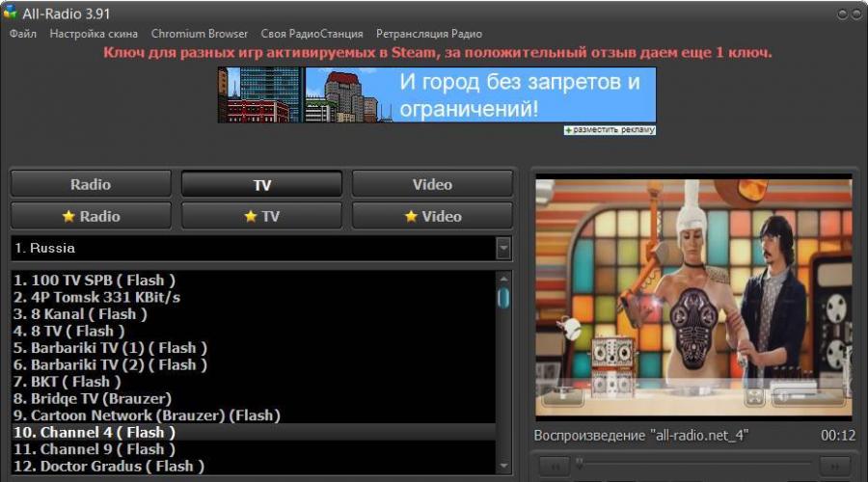This screenshot has height=482, width=868.
Task: Adjust volume slider in video overlay
Action: [808, 396]
